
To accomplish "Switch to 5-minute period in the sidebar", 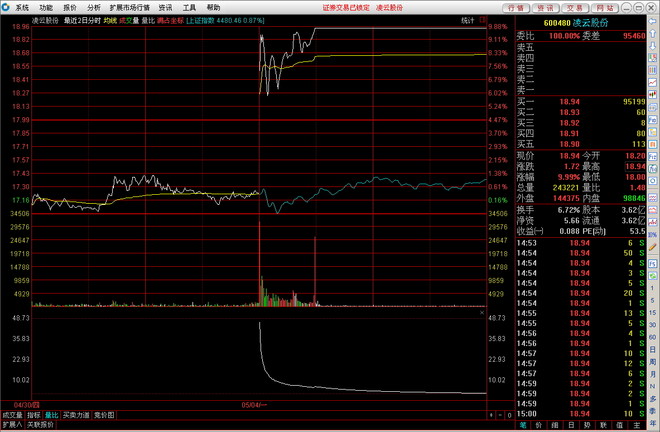I will [653, 300].
